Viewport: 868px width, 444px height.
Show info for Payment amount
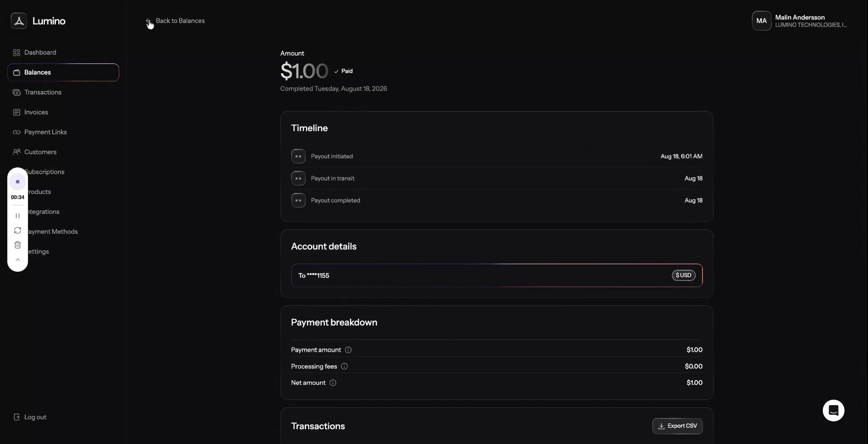[x=348, y=350]
